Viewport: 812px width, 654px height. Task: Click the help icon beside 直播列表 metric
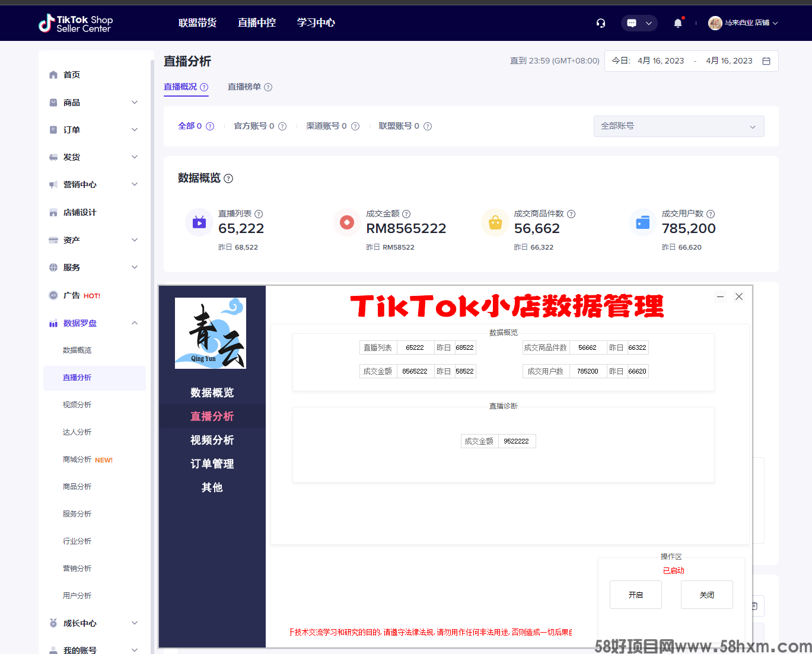[259, 214]
